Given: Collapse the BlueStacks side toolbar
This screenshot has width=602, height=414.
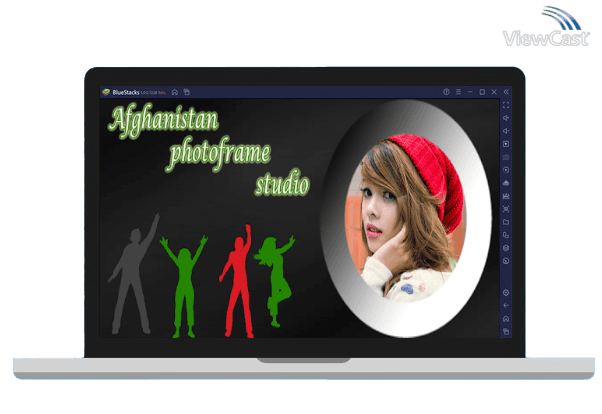Looking at the screenshot, I should (x=506, y=92).
